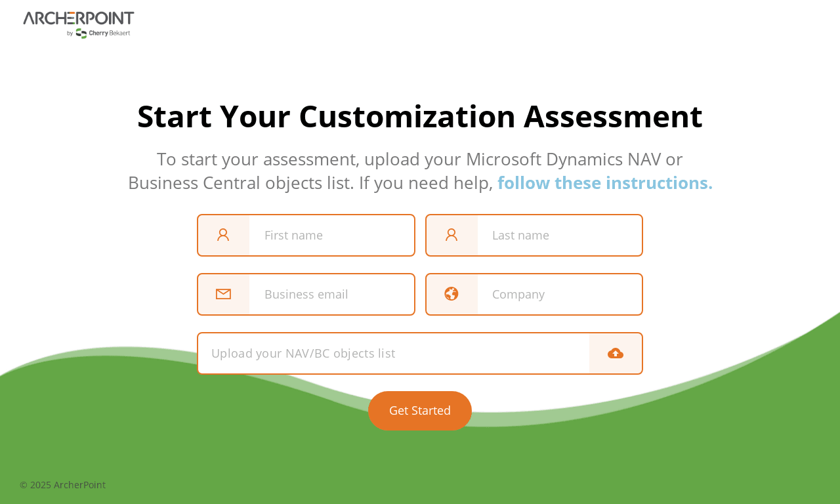Image resolution: width=840 pixels, height=504 pixels.
Task: Click the person icon beside Last name
Action: 451,235
